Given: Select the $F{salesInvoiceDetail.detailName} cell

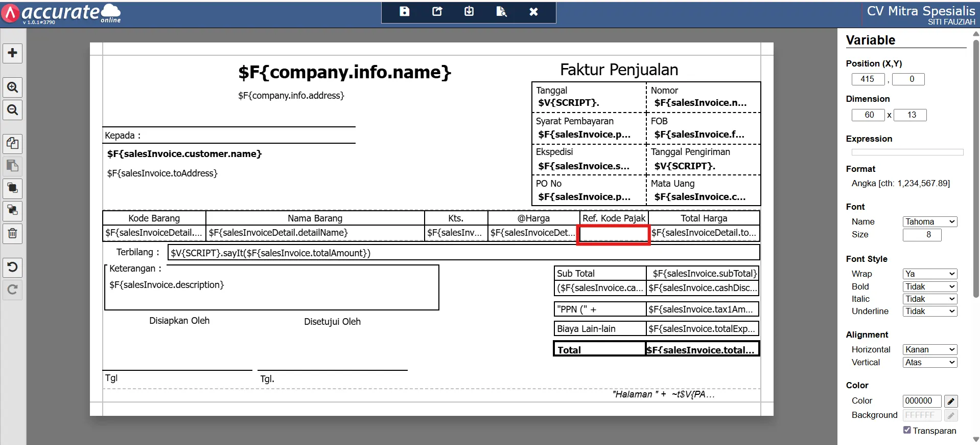Looking at the screenshot, I should 315,233.
